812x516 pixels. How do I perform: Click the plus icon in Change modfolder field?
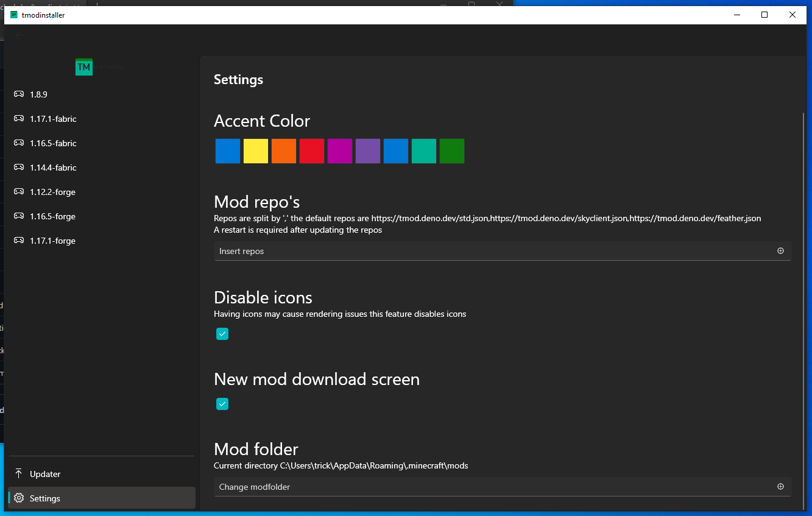click(780, 487)
